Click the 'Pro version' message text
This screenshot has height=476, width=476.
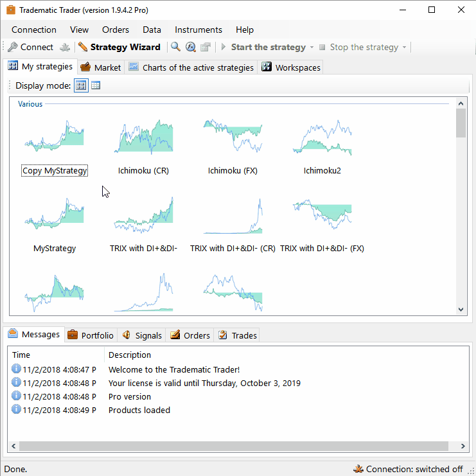(x=130, y=397)
